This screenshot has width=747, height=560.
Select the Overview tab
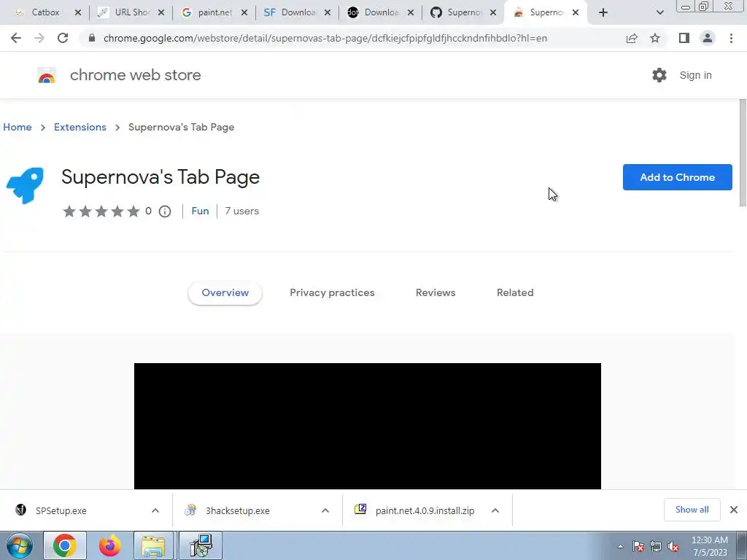click(225, 293)
